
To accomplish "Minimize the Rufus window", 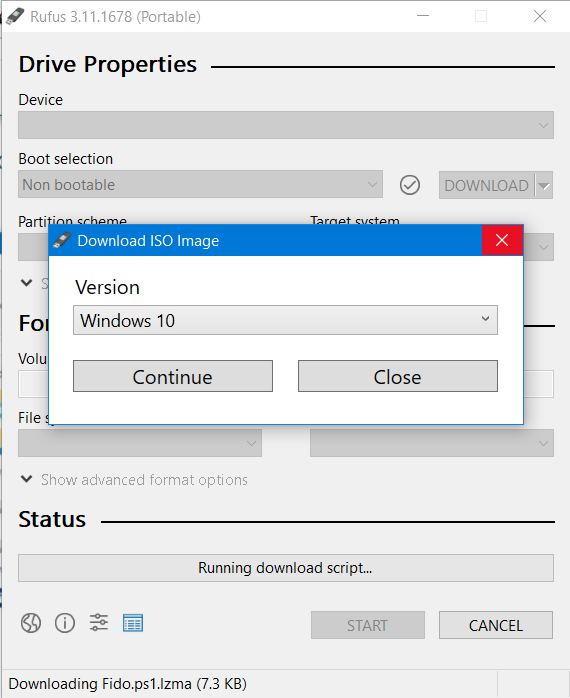I will [x=423, y=16].
